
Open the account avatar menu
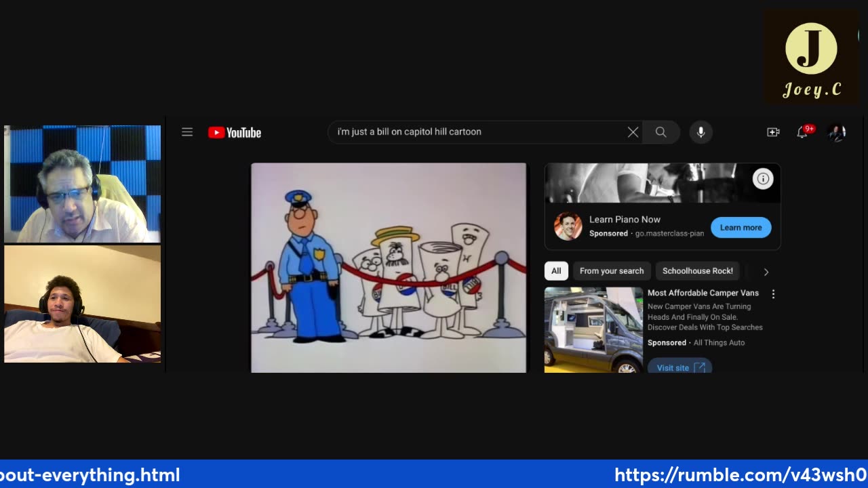[x=837, y=132]
